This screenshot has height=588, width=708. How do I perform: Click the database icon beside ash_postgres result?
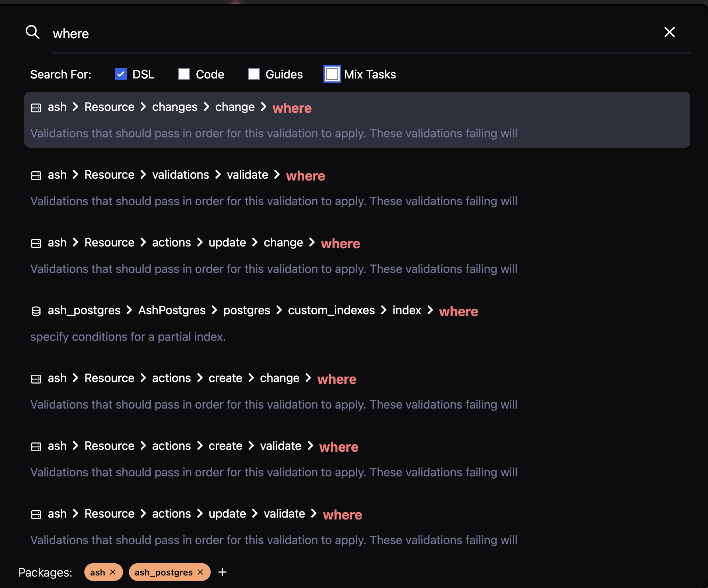click(x=36, y=311)
